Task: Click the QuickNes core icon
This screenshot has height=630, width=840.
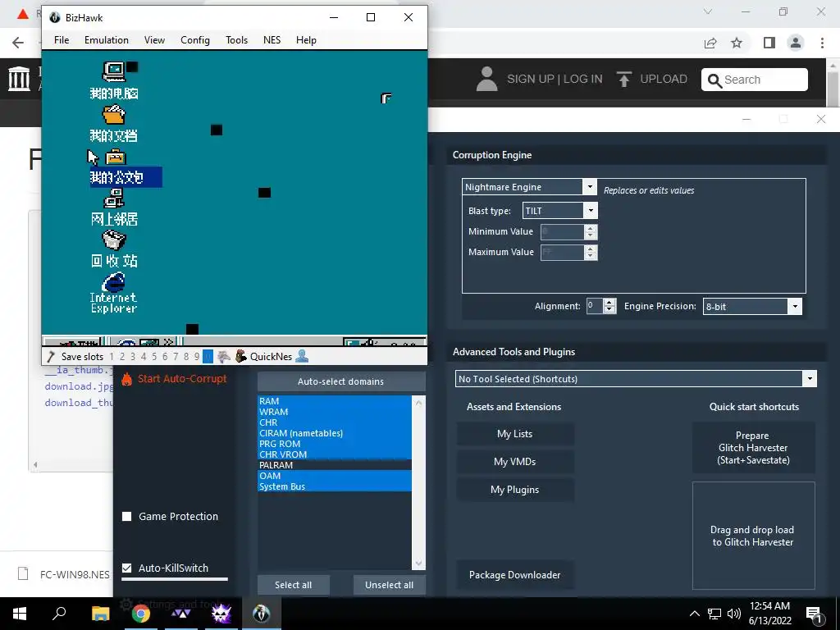Action: (x=242, y=356)
